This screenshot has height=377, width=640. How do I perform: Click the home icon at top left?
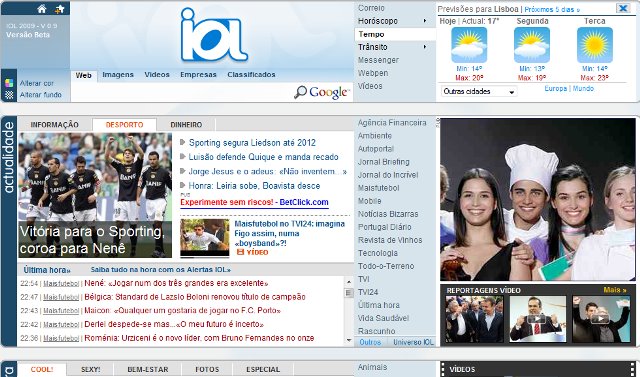(x=42, y=9)
